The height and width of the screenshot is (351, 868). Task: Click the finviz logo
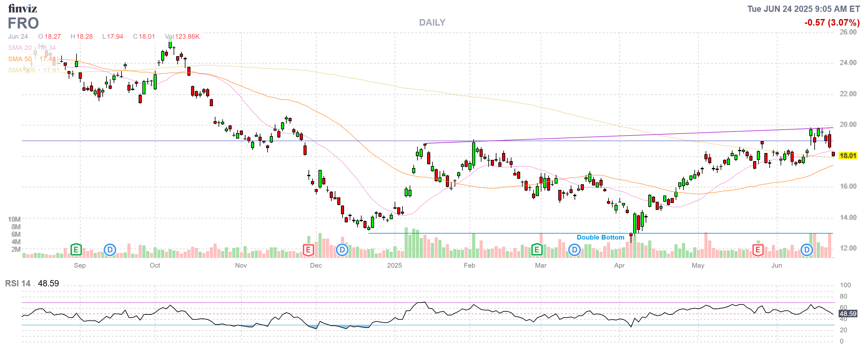click(x=22, y=8)
